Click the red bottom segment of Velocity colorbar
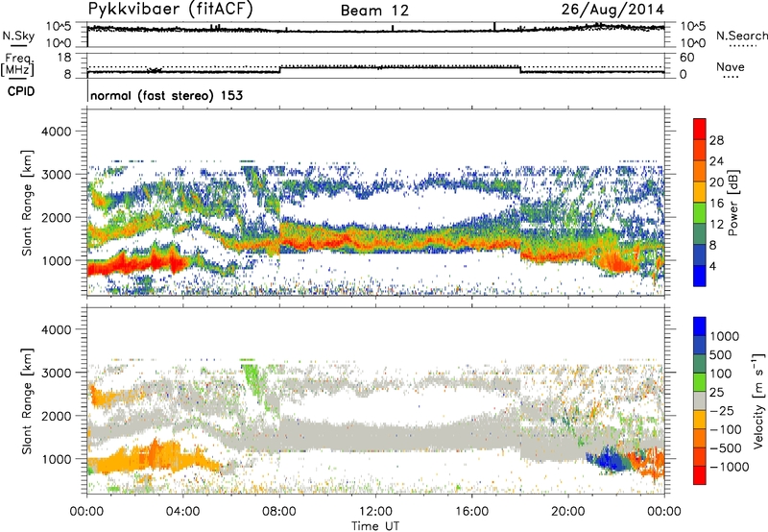768x532 pixels. pyautogui.click(x=700, y=475)
